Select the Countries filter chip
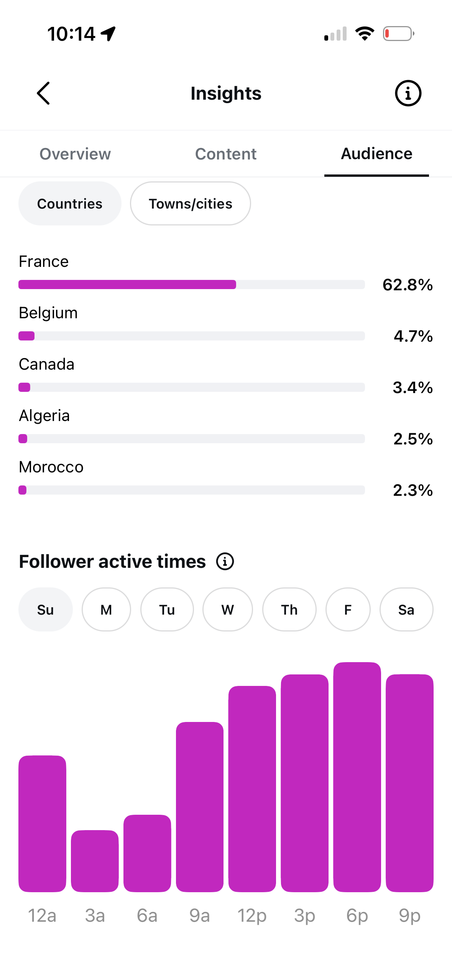The height and width of the screenshot is (980, 452). pyautogui.click(x=70, y=204)
